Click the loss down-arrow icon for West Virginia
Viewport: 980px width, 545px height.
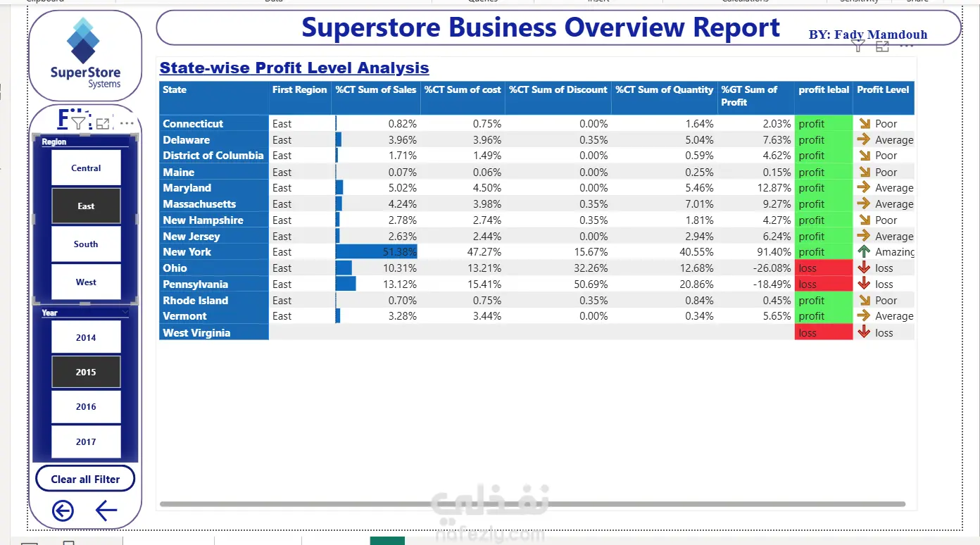864,332
